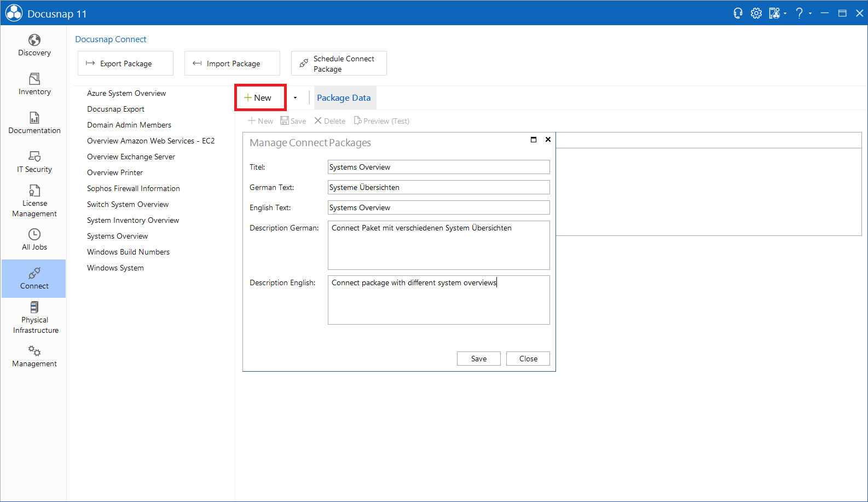The width and height of the screenshot is (868, 502).
Task: Show All Jobs in sidebar
Action: tap(34, 240)
